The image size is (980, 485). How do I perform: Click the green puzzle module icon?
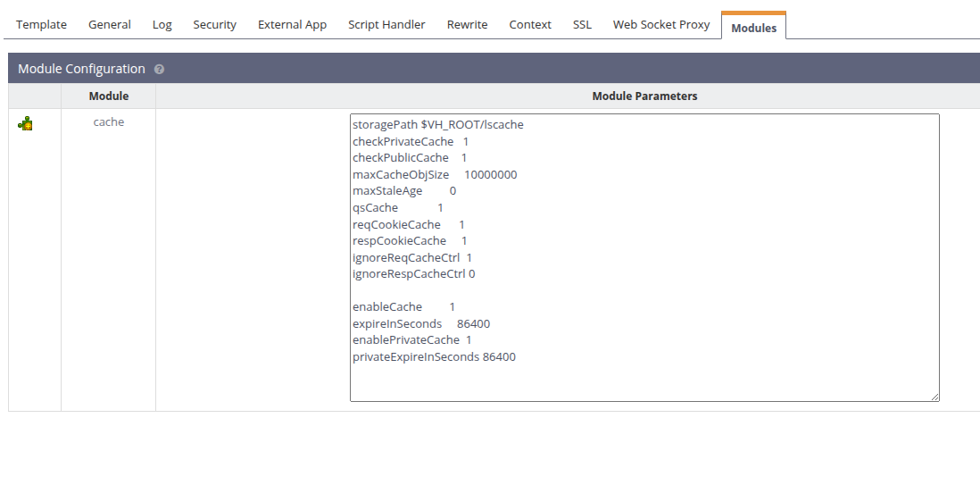(26, 124)
